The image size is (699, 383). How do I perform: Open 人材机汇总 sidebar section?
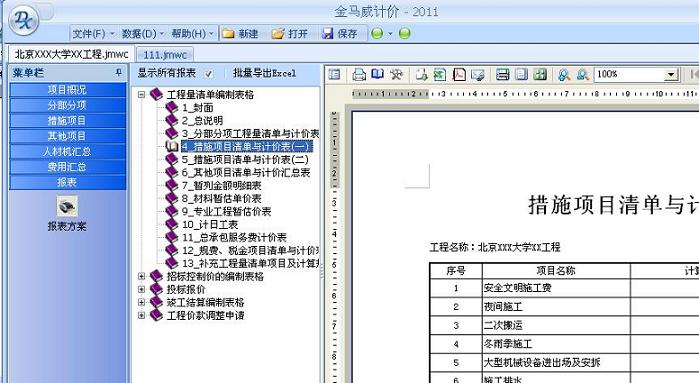(67, 152)
